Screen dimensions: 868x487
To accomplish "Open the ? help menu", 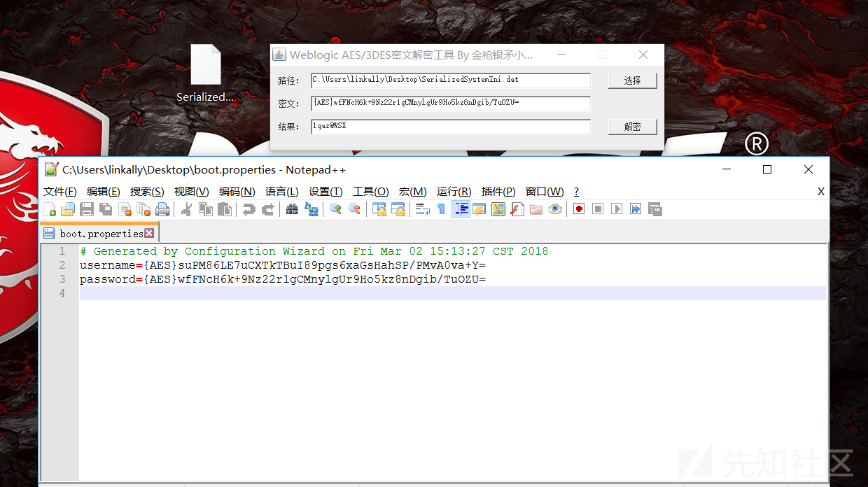I will 576,192.
